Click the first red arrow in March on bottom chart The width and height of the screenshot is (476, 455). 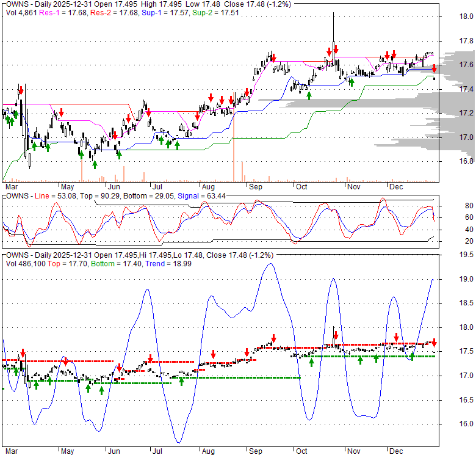(x=23, y=353)
